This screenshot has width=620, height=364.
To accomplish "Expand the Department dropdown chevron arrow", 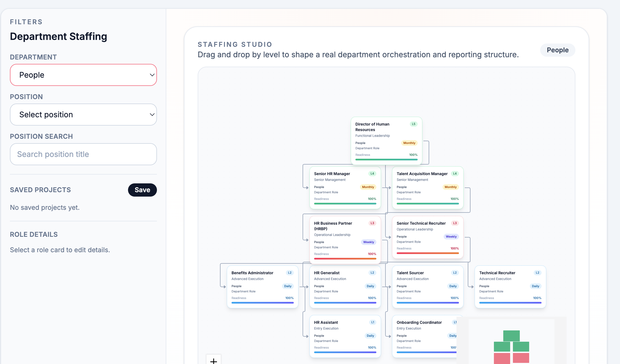I will pyautogui.click(x=152, y=75).
